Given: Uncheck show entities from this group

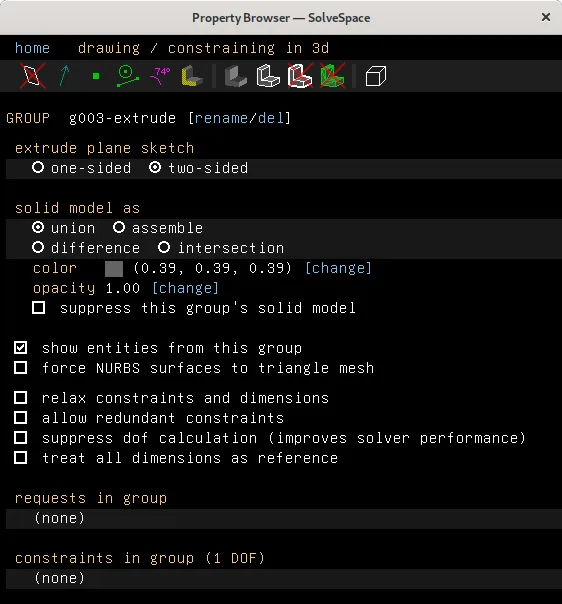Looking at the screenshot, I should pos(20,348).
